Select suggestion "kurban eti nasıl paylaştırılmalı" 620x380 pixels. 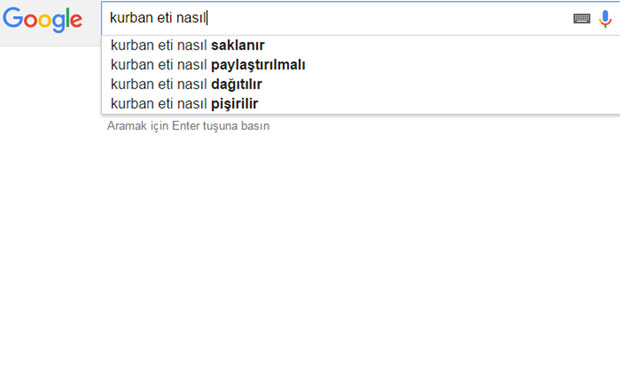pyautogui.click(x=361, y=64)
